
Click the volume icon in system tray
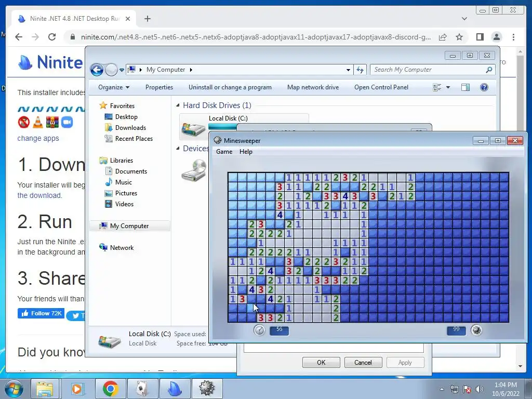(480, 389)
